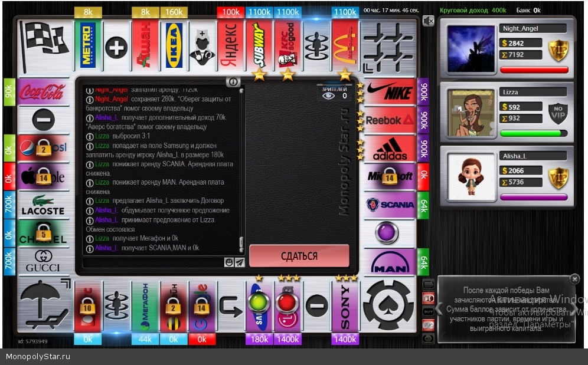
Task: Open Night_Angel's avatar picture
Action: (x=471, y=49)
